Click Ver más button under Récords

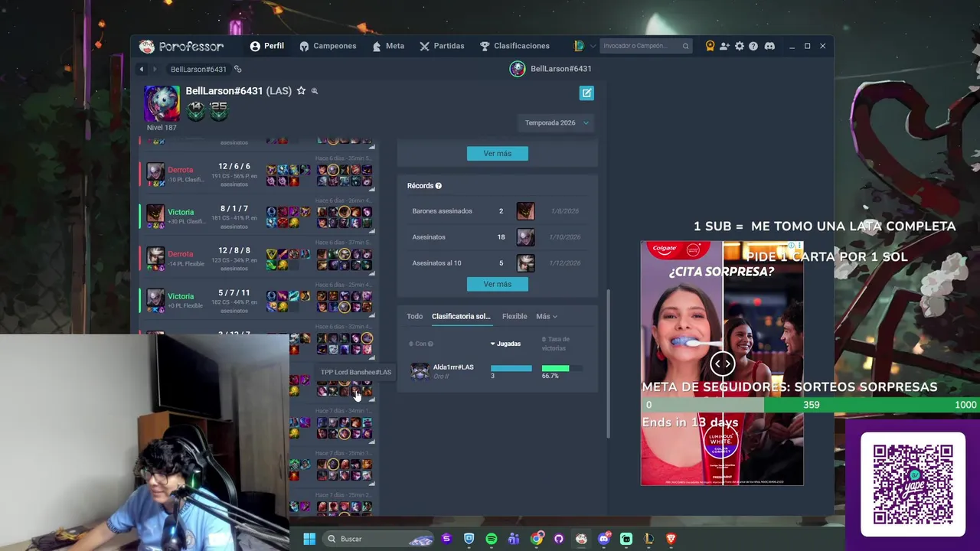point(497,284)
